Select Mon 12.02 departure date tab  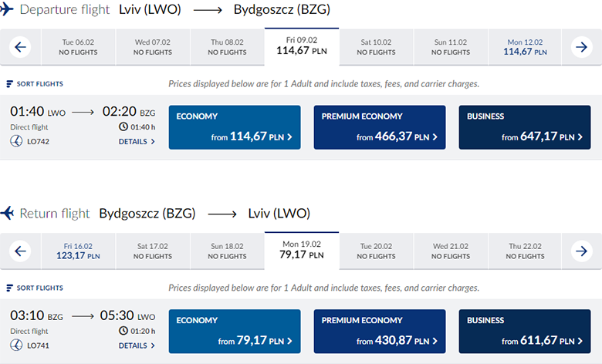click(526, 47)
